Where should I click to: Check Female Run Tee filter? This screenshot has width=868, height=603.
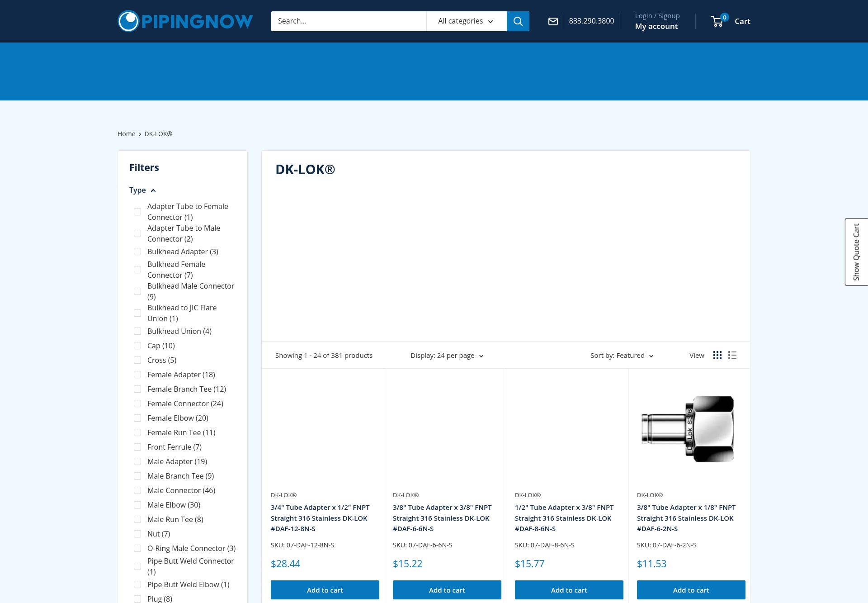(x=137, y=432)
